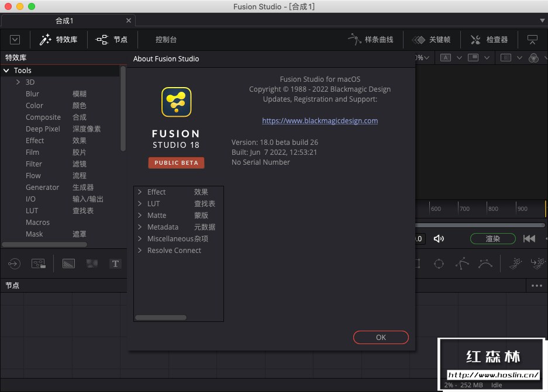Add a Text+ node with T icon
Image resolution: width=548 pixels, height=392 pixels.
pos(115,263)
